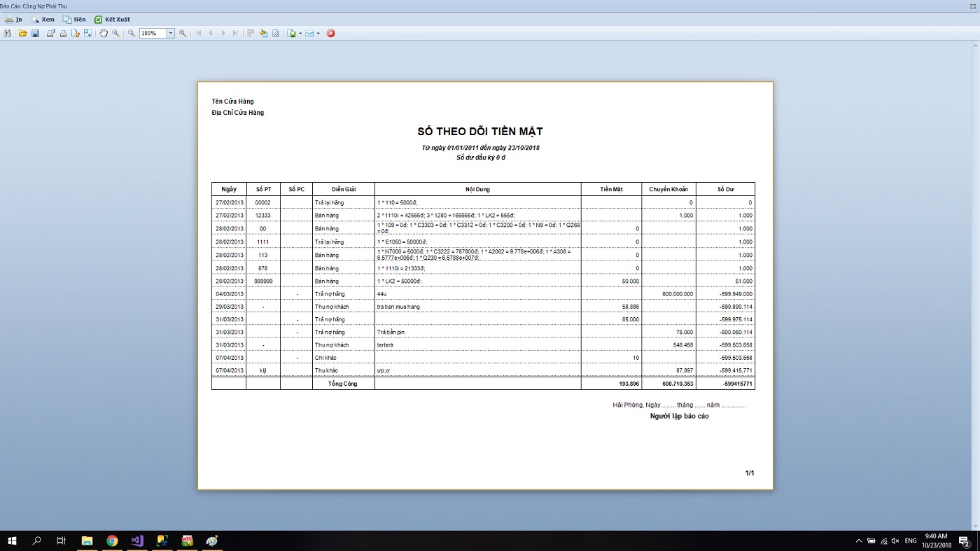Viewport: 980px width, 551px height.
Task: Show hidden system tray icons
Action: point(859,541)
